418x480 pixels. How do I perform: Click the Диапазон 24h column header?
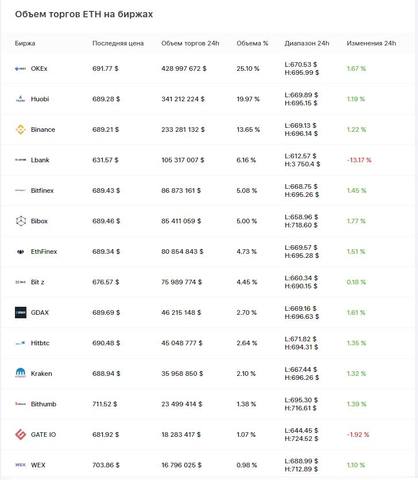[307, 43]
